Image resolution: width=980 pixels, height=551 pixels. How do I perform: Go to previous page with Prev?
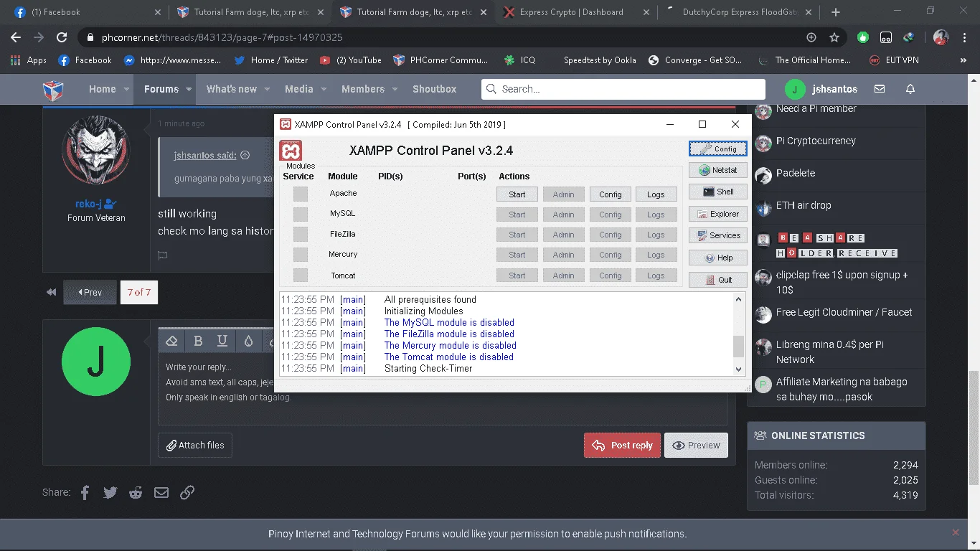click(90, 292)
